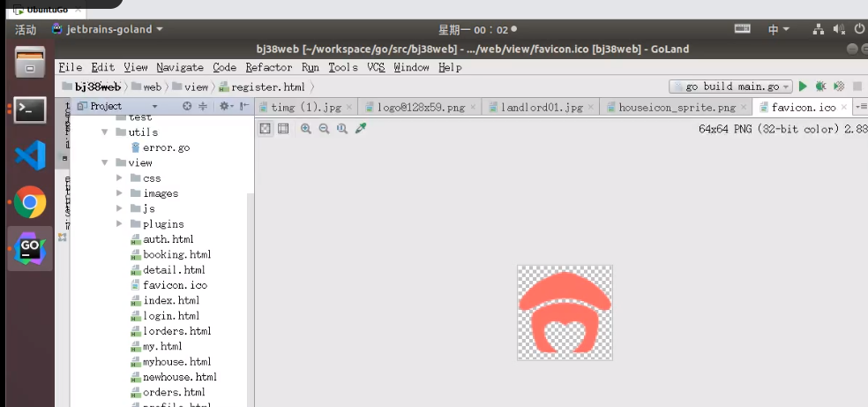Reset image to actual size
Screen dimensions: 868x407
point(342,129)
